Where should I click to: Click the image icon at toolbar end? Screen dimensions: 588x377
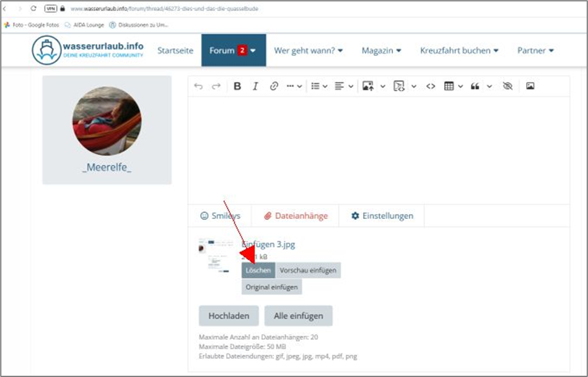point(530,86)
